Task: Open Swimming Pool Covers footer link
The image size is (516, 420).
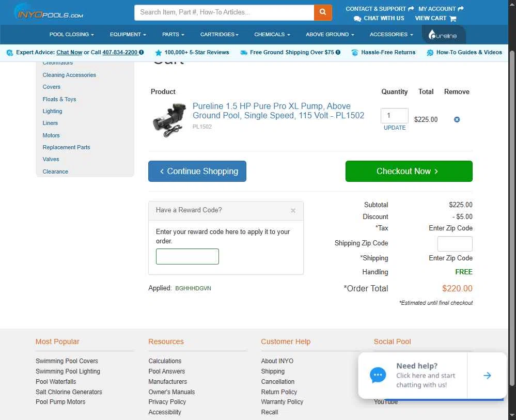Action: 67,361
